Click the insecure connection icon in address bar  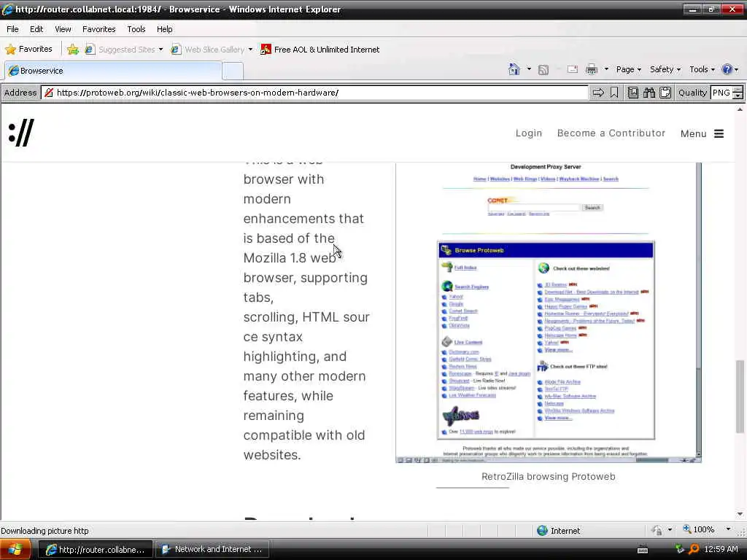pos(49,93)
